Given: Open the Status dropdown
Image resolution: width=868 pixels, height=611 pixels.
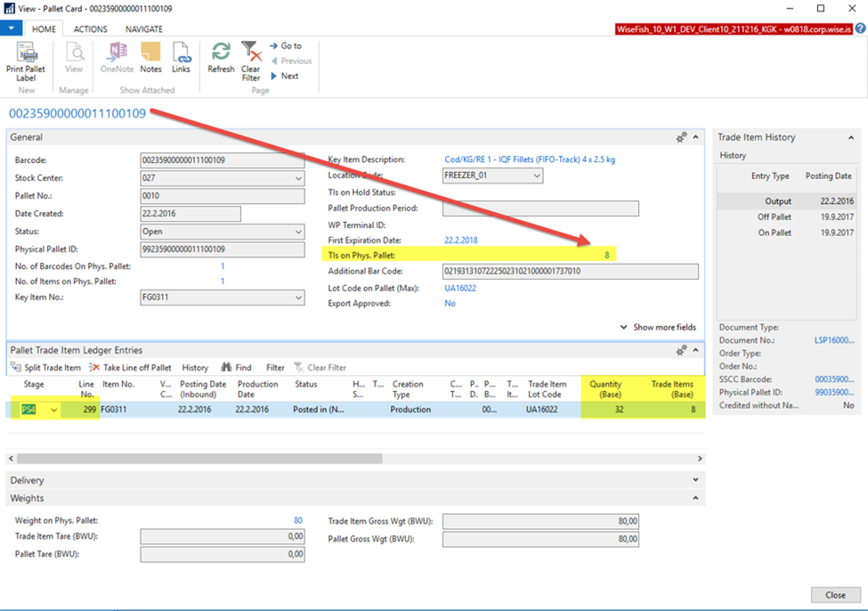Looking at the screenshot, I should 298,232.
